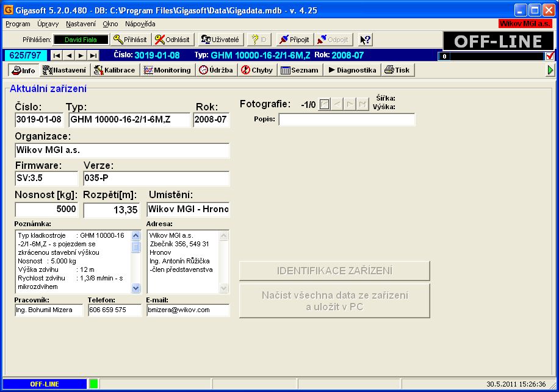Switch to the Diagnostika tab
559x392 pixels.
(x=353, y=70)
